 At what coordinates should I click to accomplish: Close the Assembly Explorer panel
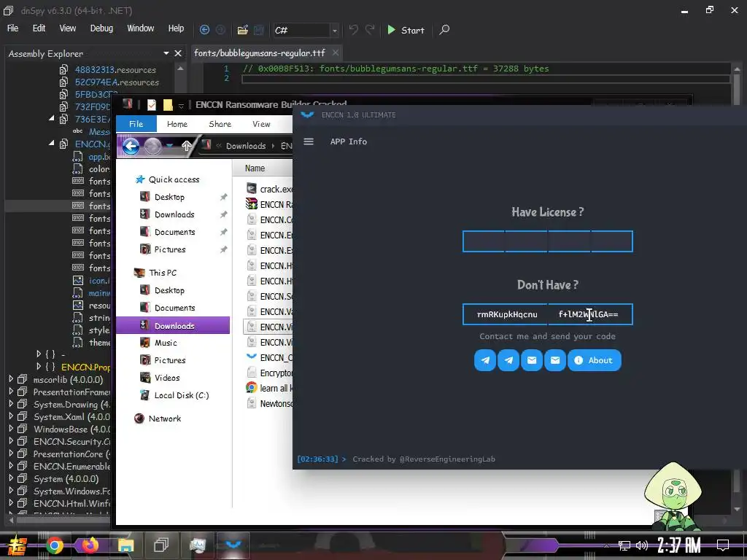178,53
